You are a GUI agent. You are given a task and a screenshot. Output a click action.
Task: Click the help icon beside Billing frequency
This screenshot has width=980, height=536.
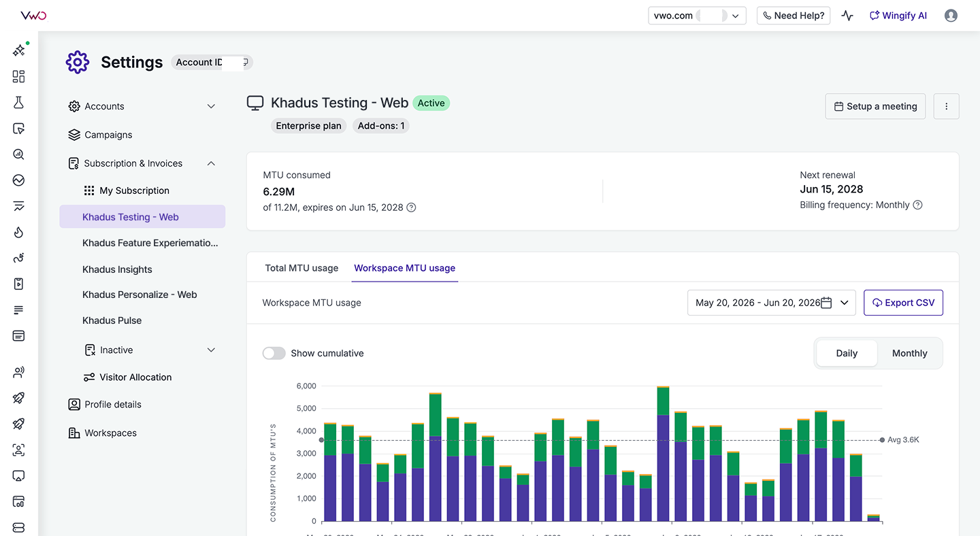917,205
